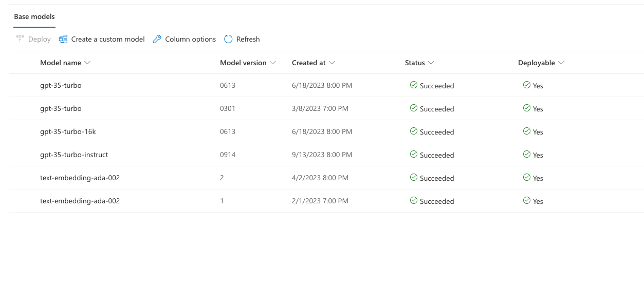644x286 pixels.
Task: Click the Column options wrench icon
Action: click(157, 39)
